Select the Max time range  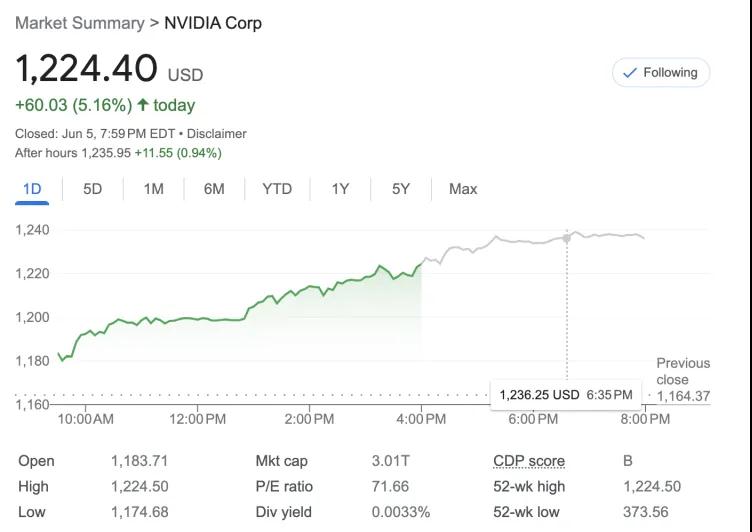[x=463, y=189]
